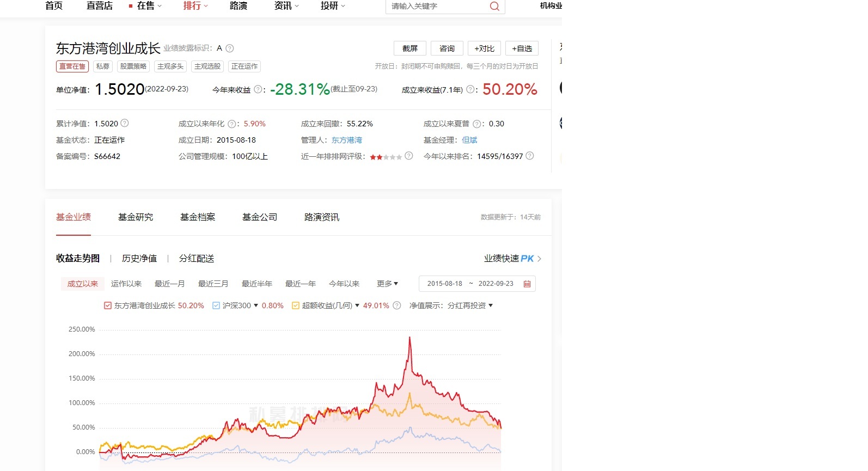This screenshot has height=471, width=868.
Task: Switch to the 基金档案 tab
Action: pos(198,217)
